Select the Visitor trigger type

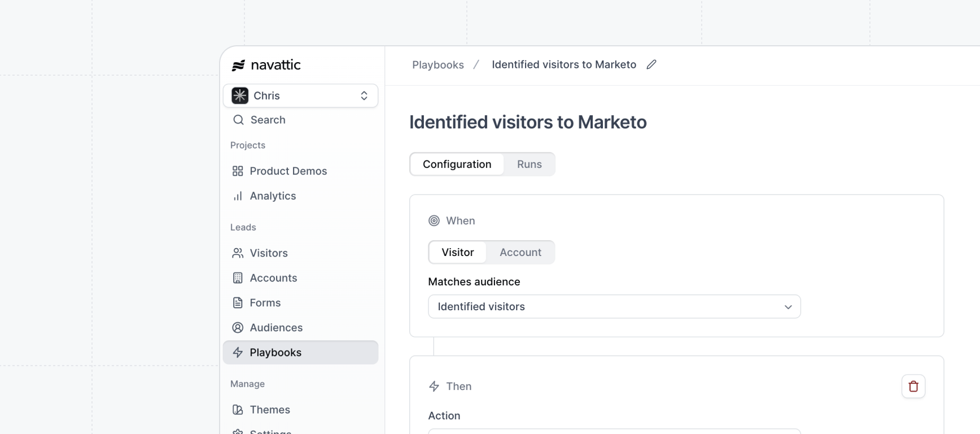tap(458, 252)
